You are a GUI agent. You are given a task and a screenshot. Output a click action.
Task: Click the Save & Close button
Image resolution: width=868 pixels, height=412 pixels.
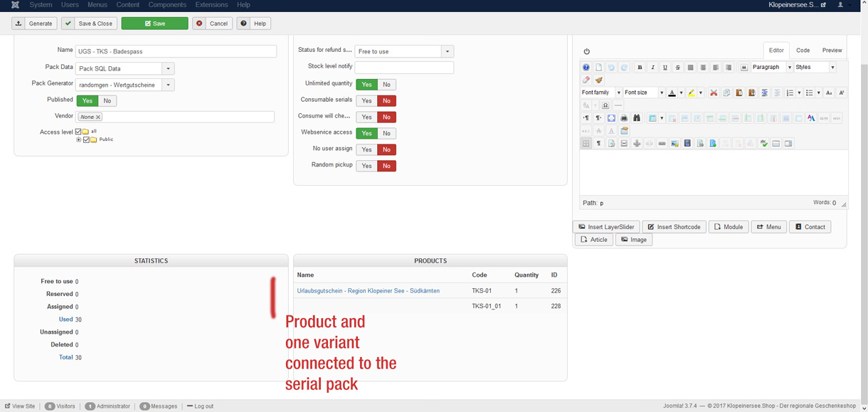point(90,23)
